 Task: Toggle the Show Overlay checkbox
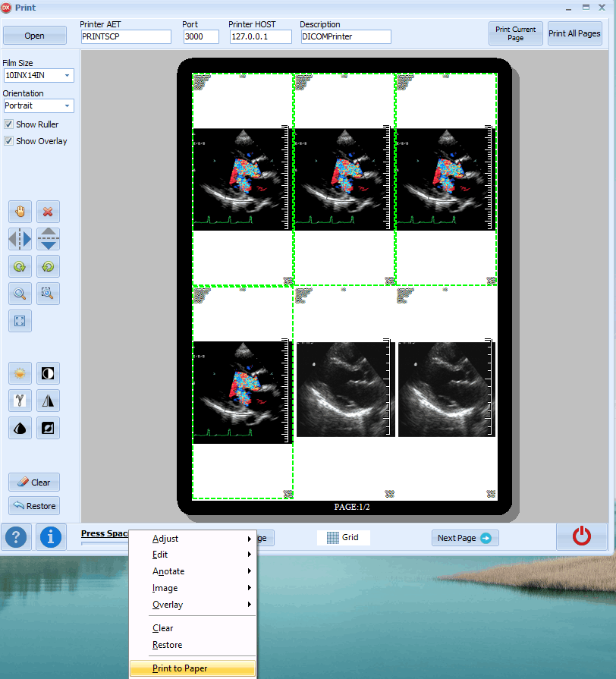[x=9, y=141]
